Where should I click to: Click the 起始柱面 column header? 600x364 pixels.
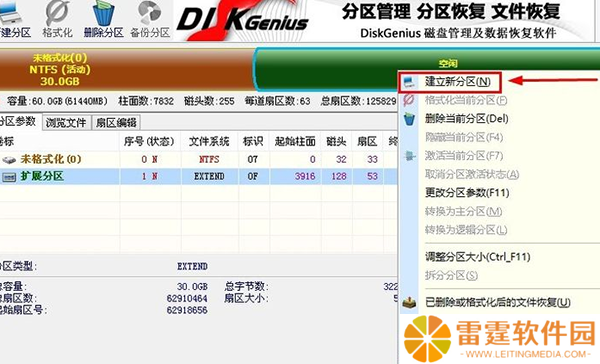click(x=295, y=142)
